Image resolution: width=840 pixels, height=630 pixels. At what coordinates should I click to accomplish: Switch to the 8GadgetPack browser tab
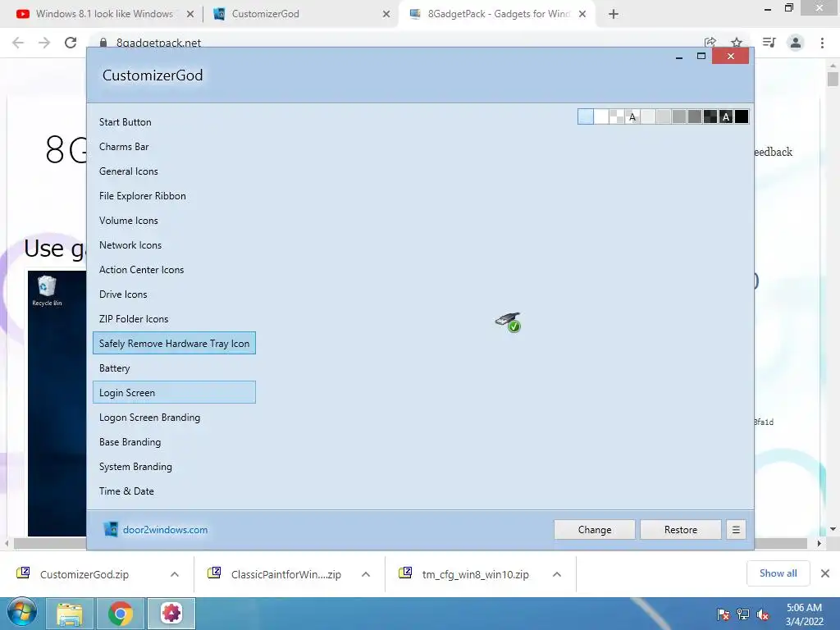(x=498, y=14)
